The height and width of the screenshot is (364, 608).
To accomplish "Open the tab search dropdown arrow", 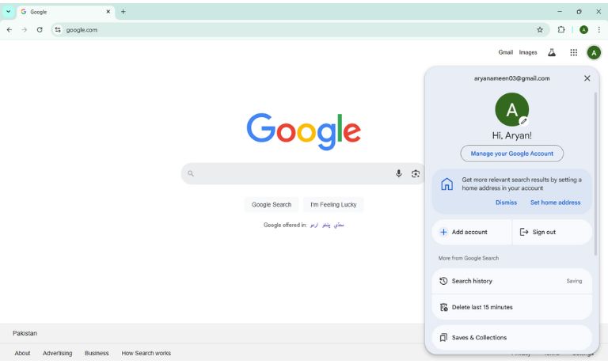I will [x=9, y=12].
